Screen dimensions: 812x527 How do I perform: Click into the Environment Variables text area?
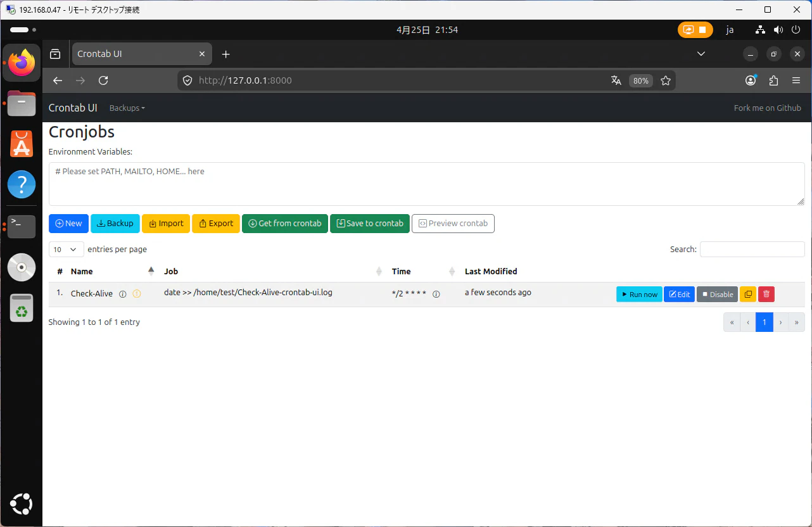[426, 184]
